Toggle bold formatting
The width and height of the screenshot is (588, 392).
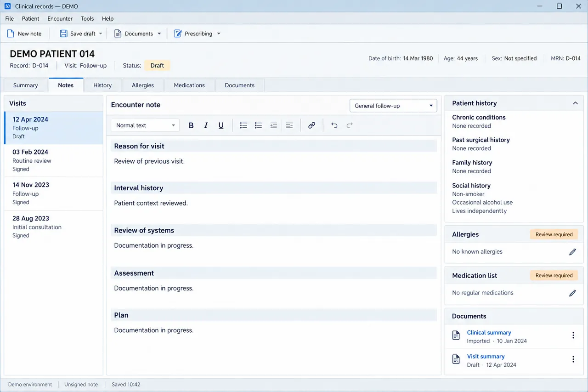[191, 125]
